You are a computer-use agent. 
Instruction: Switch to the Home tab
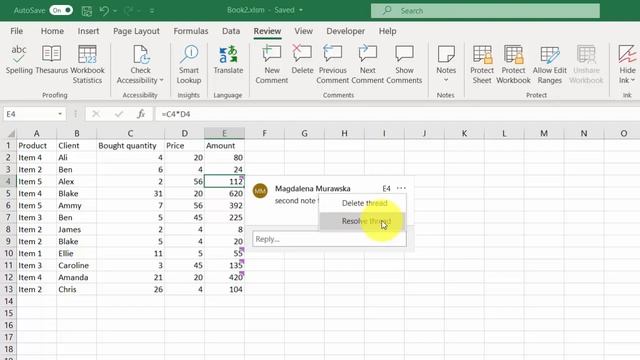pyautogui.click(x=52, y=31)
